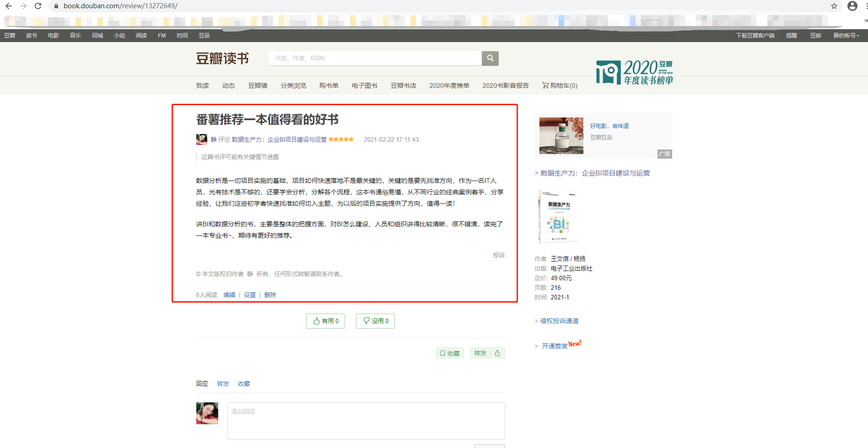The width and height of the screenshot is (868, 448).
Task: Open 同城 in the top navigation
Action: pyautogui.click(x=97, y=36)
